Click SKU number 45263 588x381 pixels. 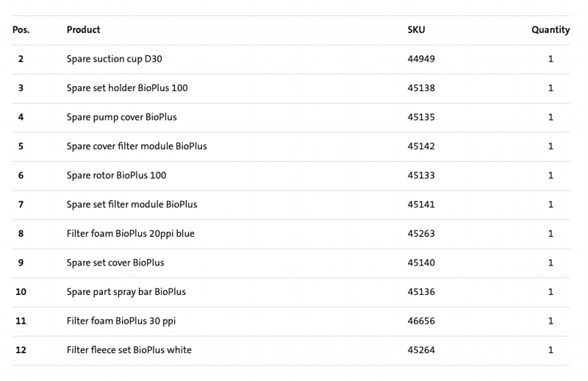(x=421, y=233)
